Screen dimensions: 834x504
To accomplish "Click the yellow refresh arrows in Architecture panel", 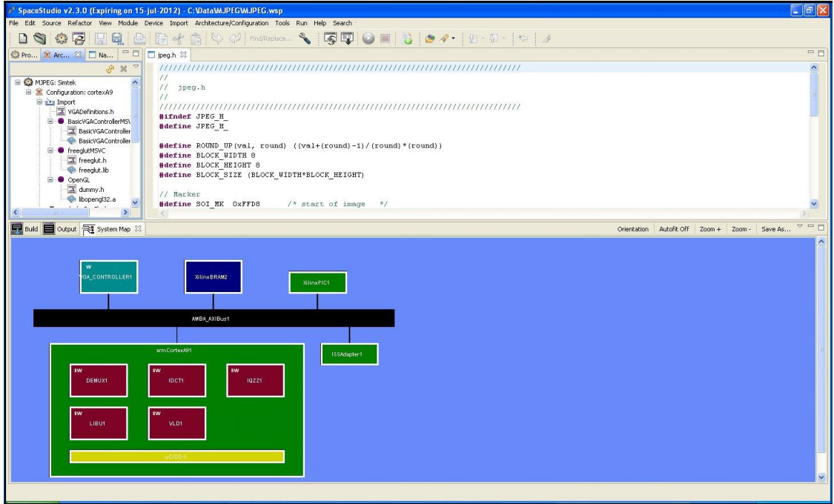I will coord(110,69).
